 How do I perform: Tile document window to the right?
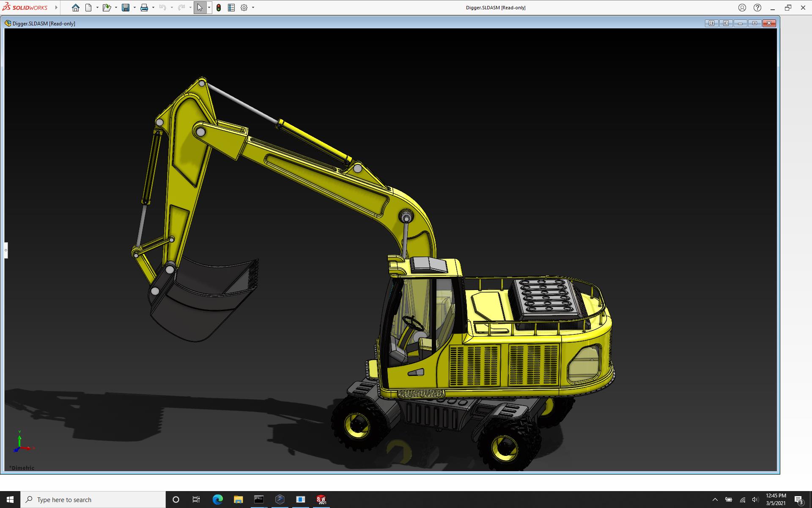coord(726,23)
